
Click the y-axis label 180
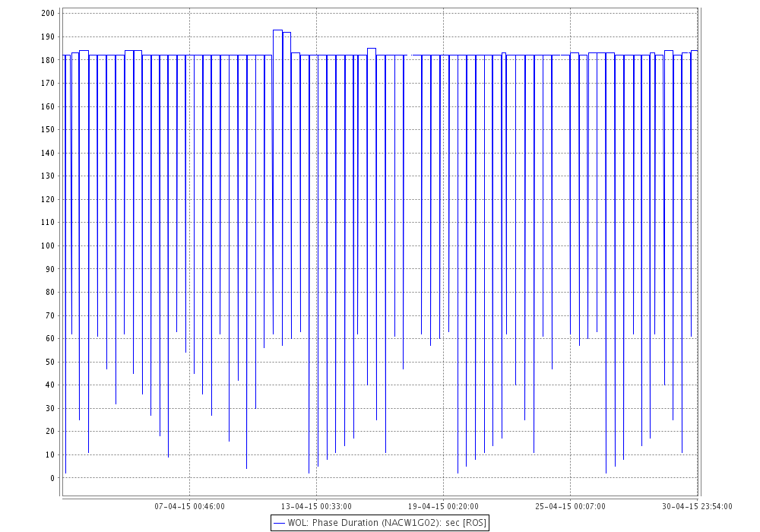coord(48,60)
